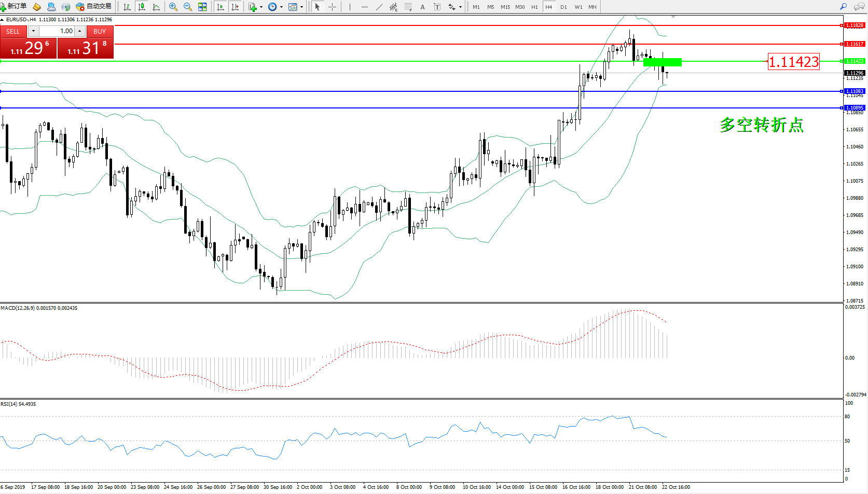Open the search magnifier icon
Image resolution: width=868 pixels, height=494 pixels.
pyautogui.click(x=843, y=7)
